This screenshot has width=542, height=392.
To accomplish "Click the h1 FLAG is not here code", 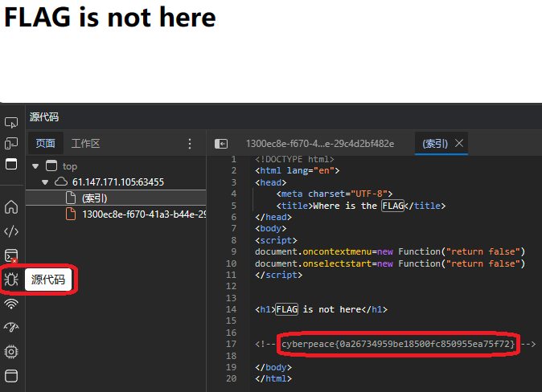I will [321, 309].
